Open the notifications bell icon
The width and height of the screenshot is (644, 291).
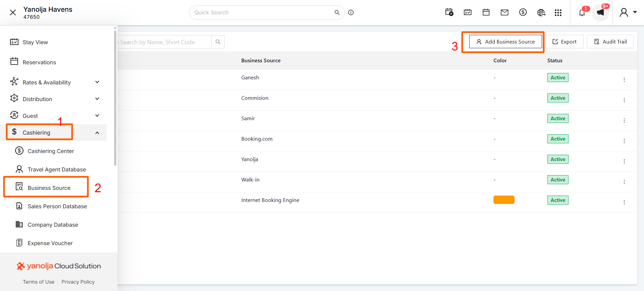coord(582,13)
